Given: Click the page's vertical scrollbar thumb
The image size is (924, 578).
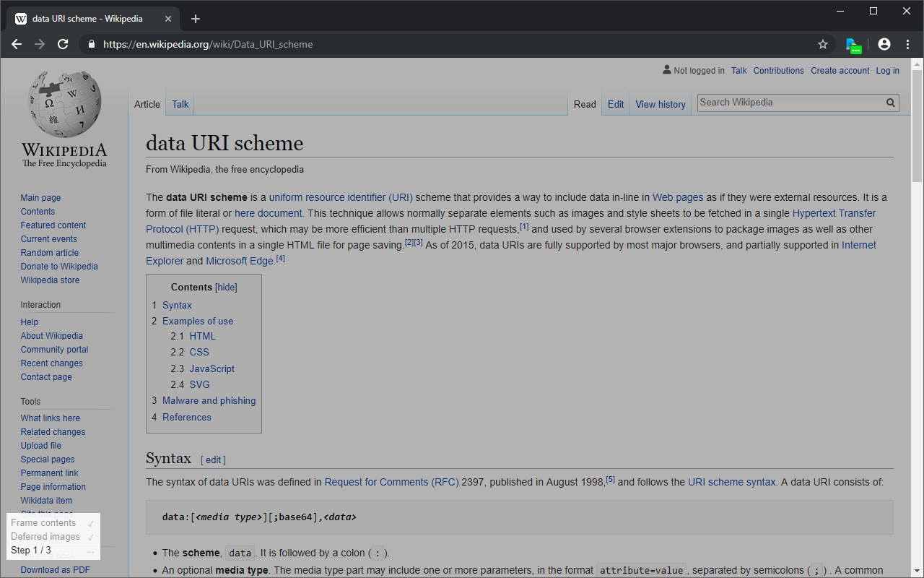Looking at the screenshot, I should pos(918,126).
